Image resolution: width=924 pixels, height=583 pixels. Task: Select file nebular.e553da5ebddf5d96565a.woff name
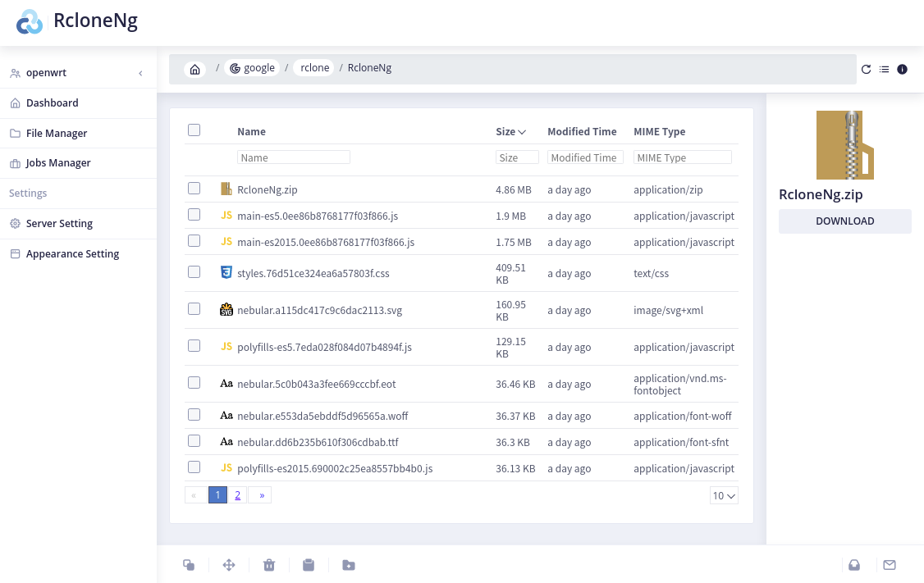click(x=322, y=416)
